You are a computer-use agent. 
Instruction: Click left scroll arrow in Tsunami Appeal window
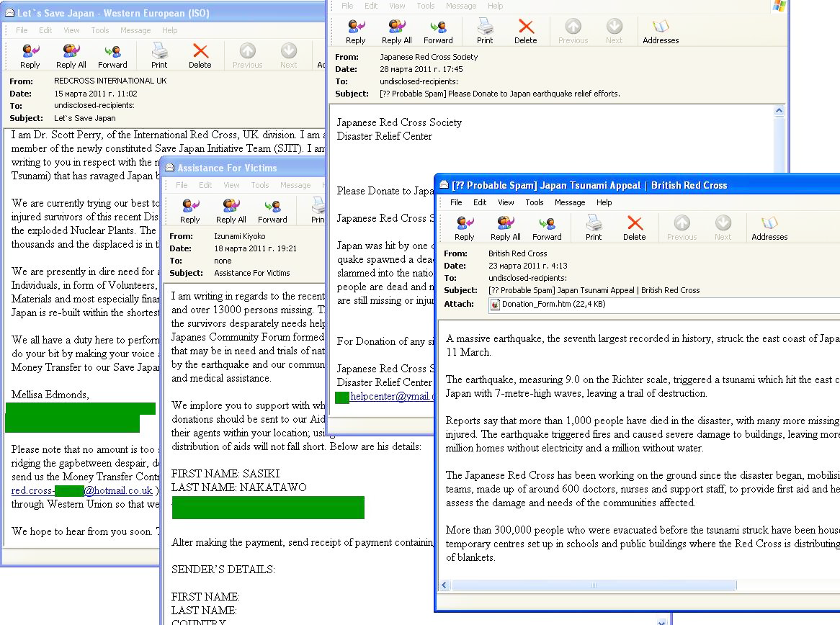(x=444, y=585)
